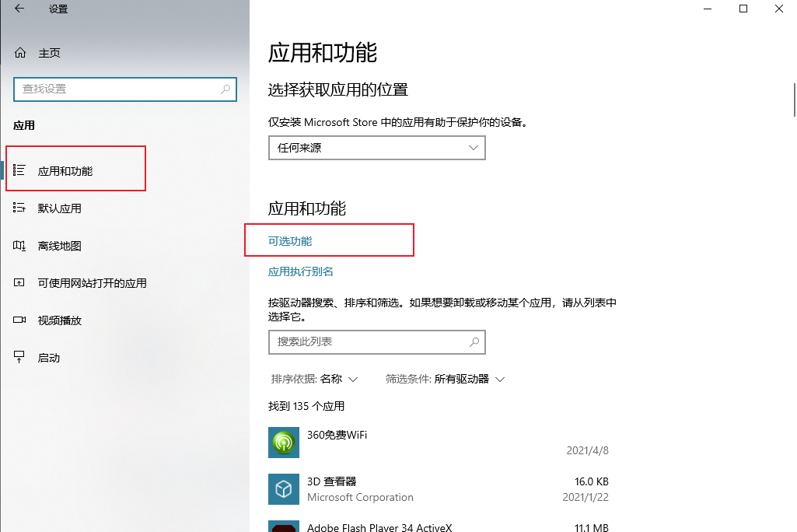The width and height of the screenshot is (797, 532).
Task: Select the 360免费WiFi app entry
Action: pyautogui.click(x=439, y=443)
